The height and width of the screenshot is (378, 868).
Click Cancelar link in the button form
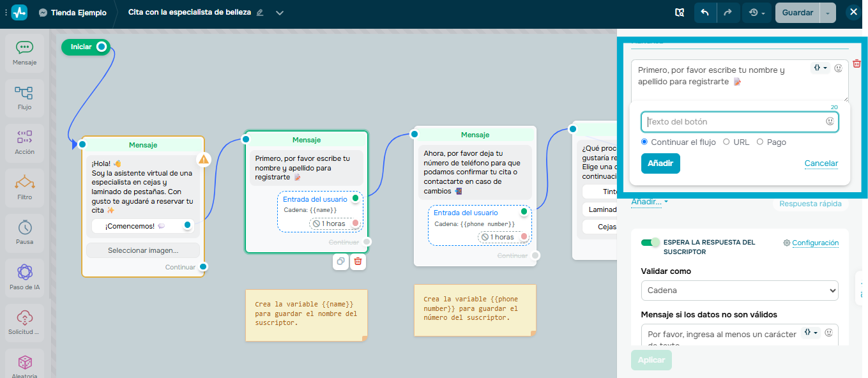click(x=821, y=163)
